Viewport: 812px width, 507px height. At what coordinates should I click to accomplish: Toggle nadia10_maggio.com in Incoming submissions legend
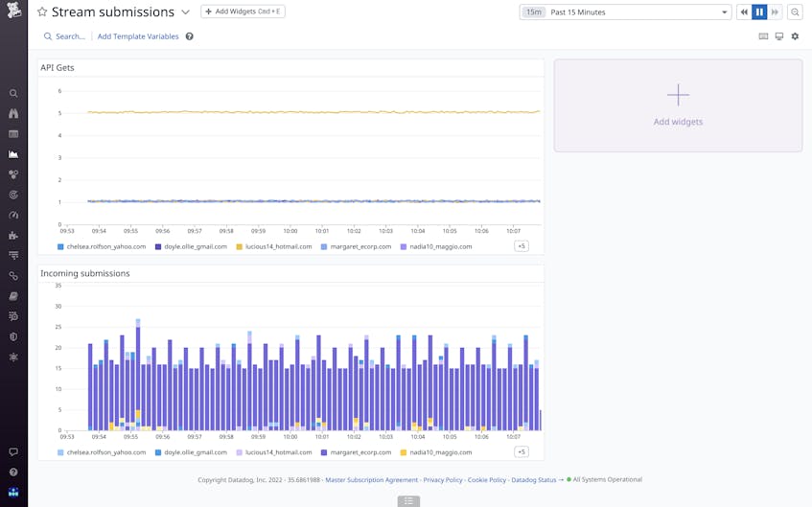(436, 452)
